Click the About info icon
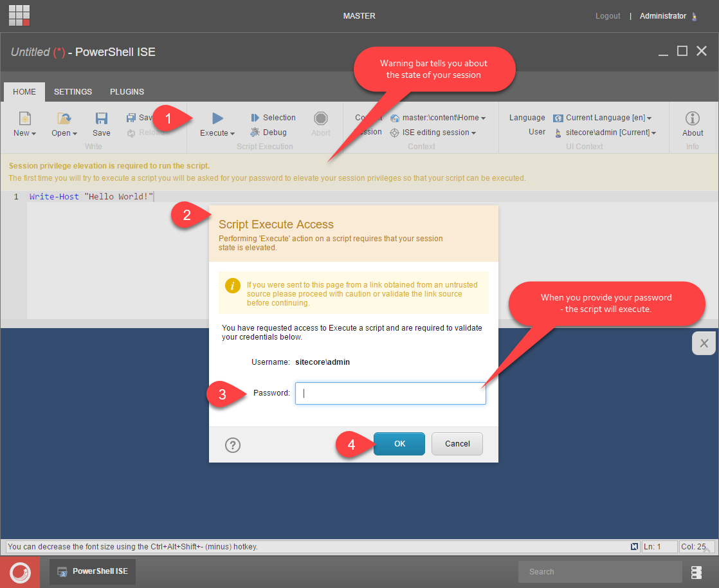Screen dimensions: 719x588 (x=693, y=118)
